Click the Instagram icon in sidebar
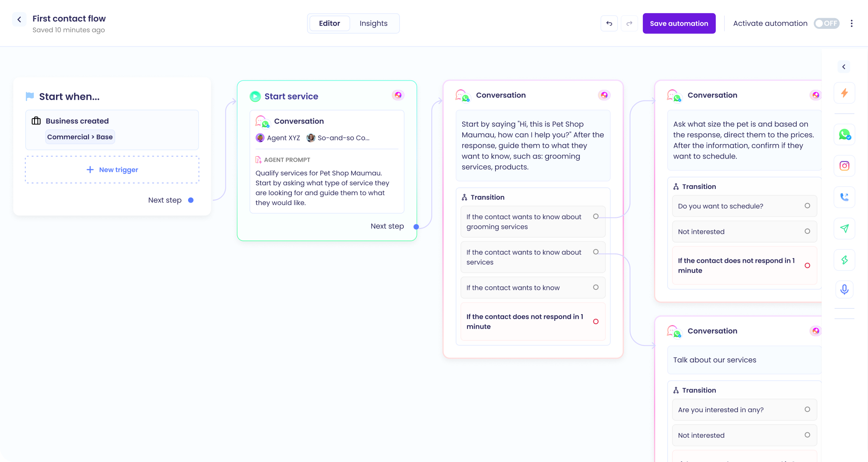868x462 pixels. pyautogui.click(x=844, y=166)
